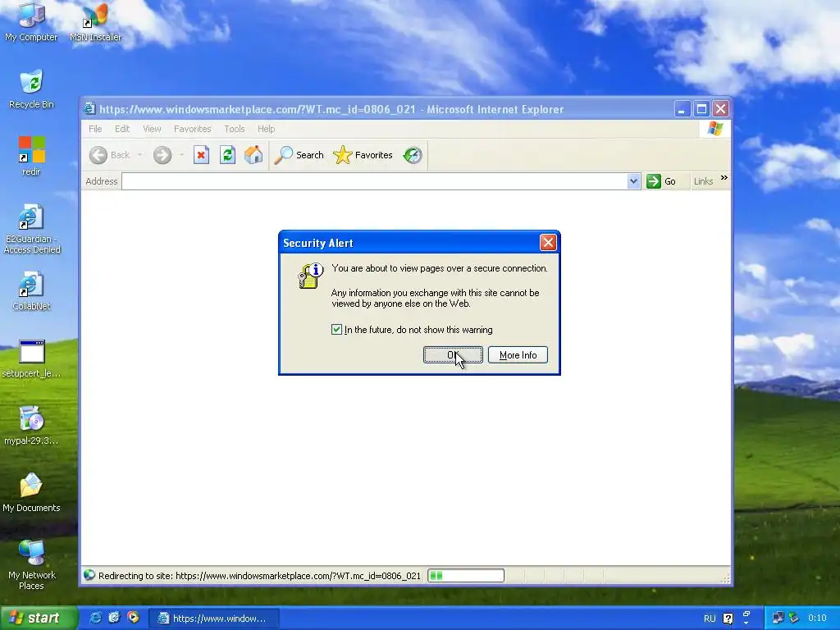This screenshot has width=840, height=630.
Task: Click the page loading progress bar
Action: [x=466, y=575]
